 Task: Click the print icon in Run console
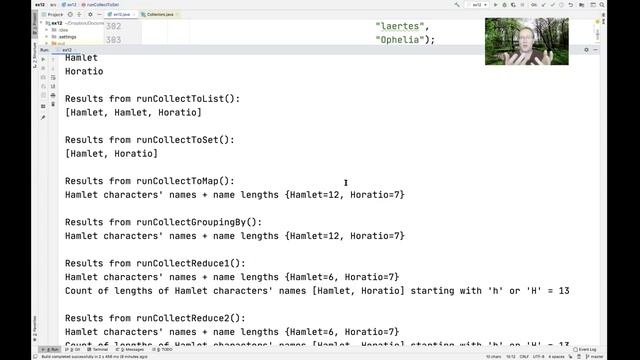(53, 95)
